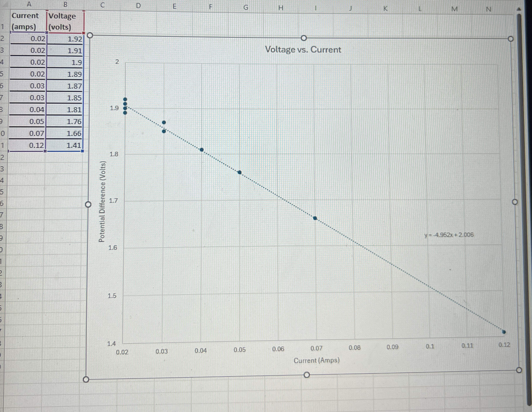
Task: Select the Current (Amps) axis title
Action: [x=316, y=360]
